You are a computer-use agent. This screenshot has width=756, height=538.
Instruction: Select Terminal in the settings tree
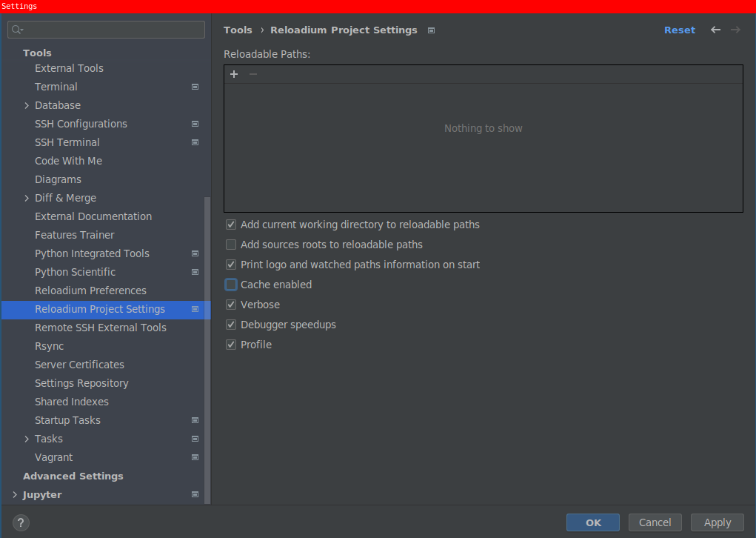pyautogui.click(x=56, y=87)
